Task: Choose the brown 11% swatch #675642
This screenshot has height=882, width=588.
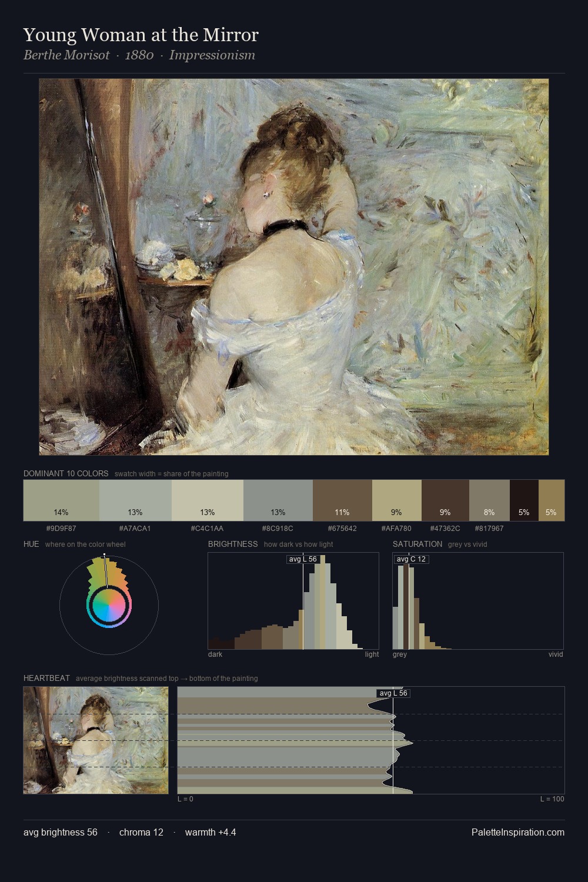Action: [x=342, y=500]
